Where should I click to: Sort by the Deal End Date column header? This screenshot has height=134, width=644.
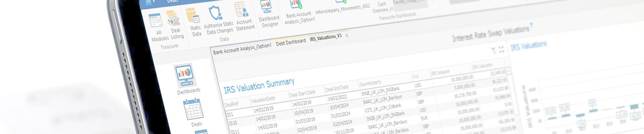336,88
